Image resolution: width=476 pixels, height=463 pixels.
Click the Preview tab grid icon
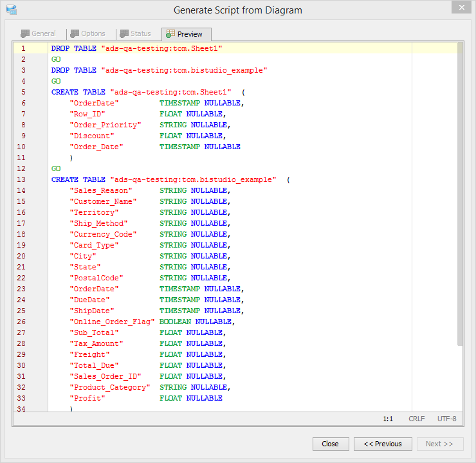pyautogui.click(x=170, y=33)
